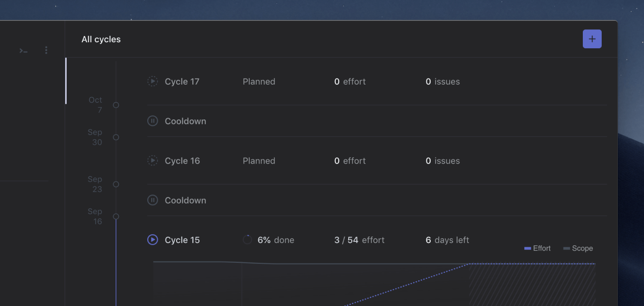Open the three-dot more options menu
Viewport: 644px width, 306px height.
[x=46, y=50]
